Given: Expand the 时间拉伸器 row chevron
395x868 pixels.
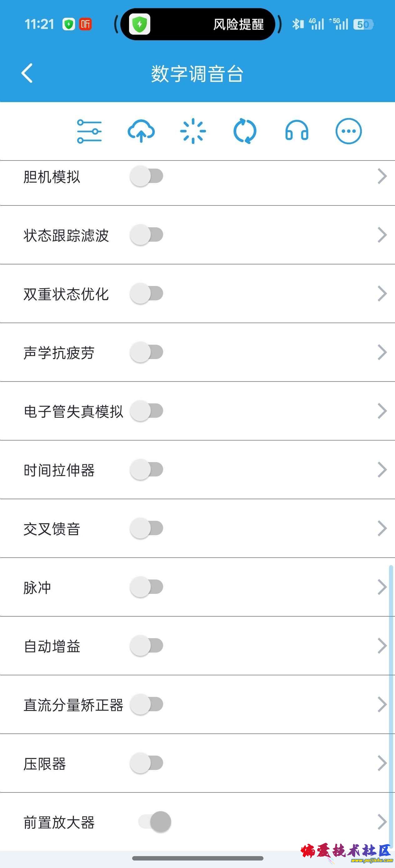Looking at the screenshot, I should pyautogui.click(x=382, y=470).
